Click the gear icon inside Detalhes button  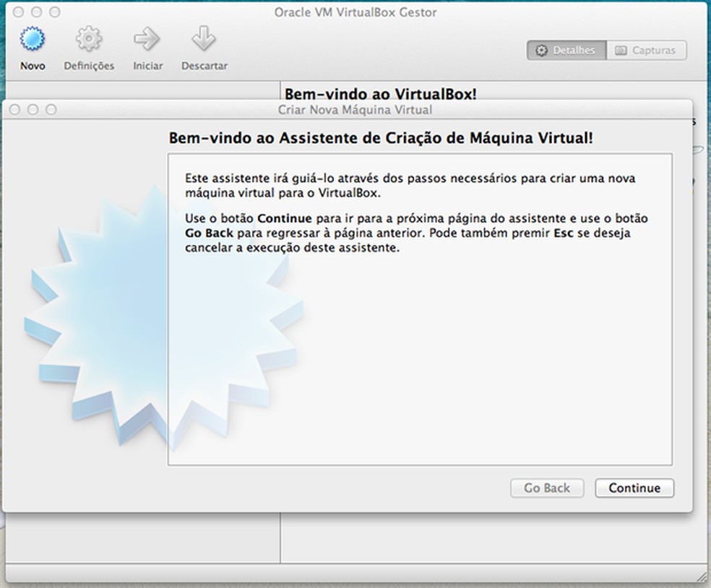click(540, 51)
